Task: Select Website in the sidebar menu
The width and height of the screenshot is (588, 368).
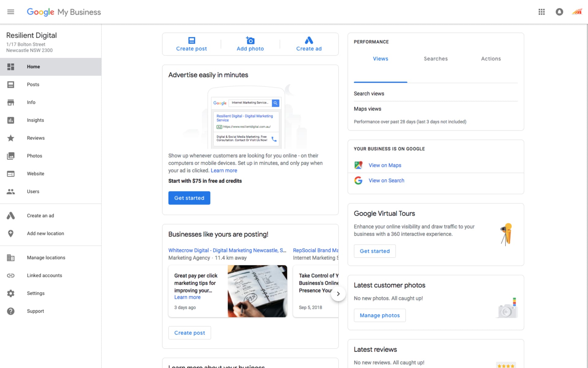Action: click(x=51, y=174)
